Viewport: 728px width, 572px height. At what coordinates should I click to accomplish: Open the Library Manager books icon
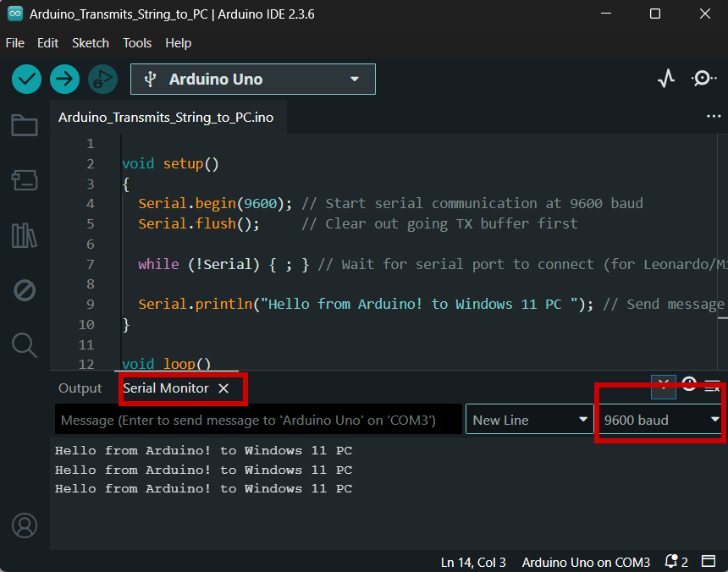(25, 235)
